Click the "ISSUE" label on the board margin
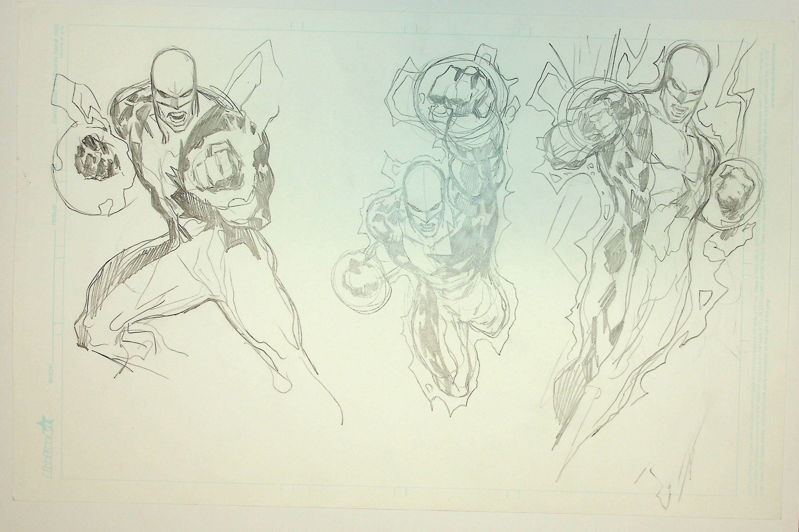This screenshot has width=799, height=532. (x=53, y=216)
